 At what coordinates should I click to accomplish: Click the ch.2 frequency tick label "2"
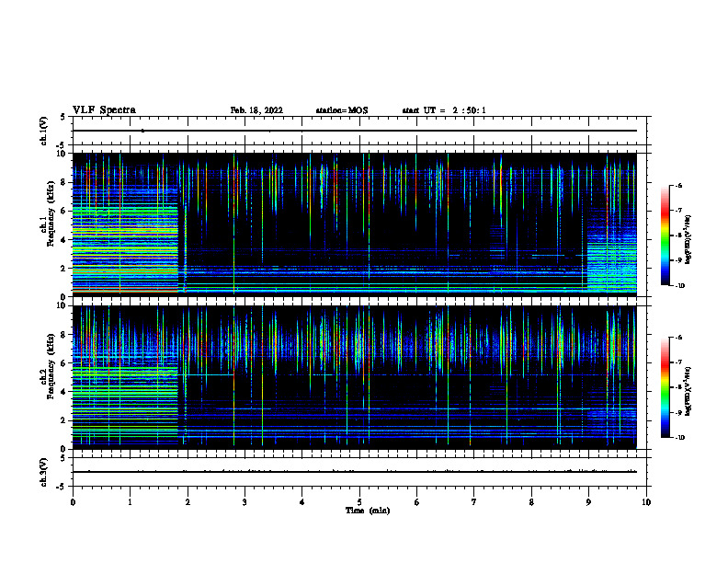pyautogui.click(x=64, y=420)
